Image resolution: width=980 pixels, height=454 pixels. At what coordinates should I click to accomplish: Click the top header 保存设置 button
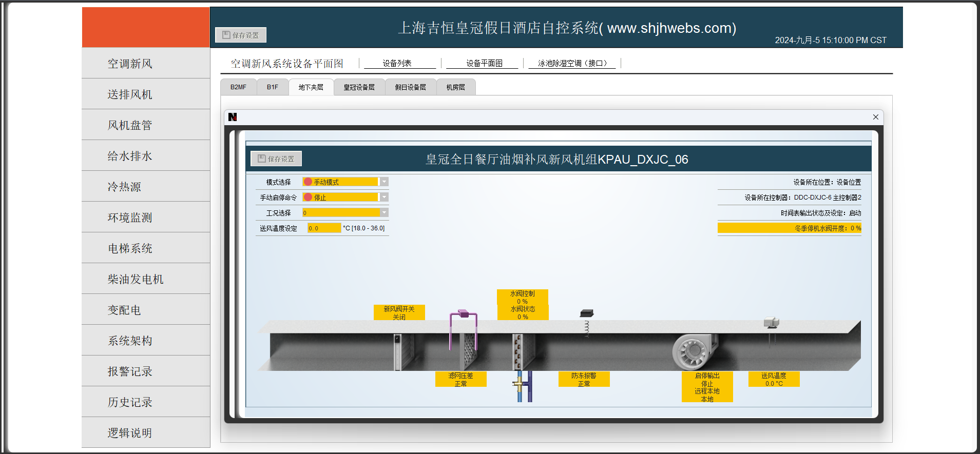click(x=240, y=35)
